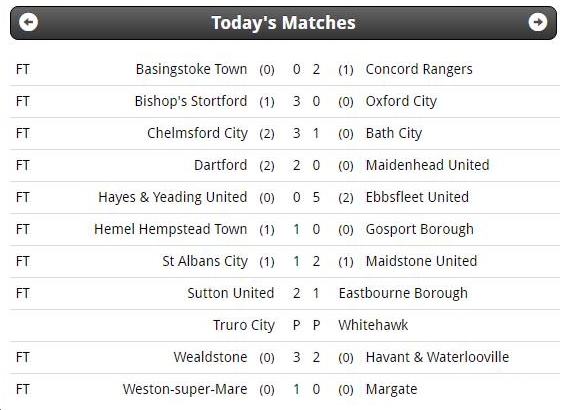Open Gosport Borough team link
Viewport: 561px width, 410px height.
[420, 229]
